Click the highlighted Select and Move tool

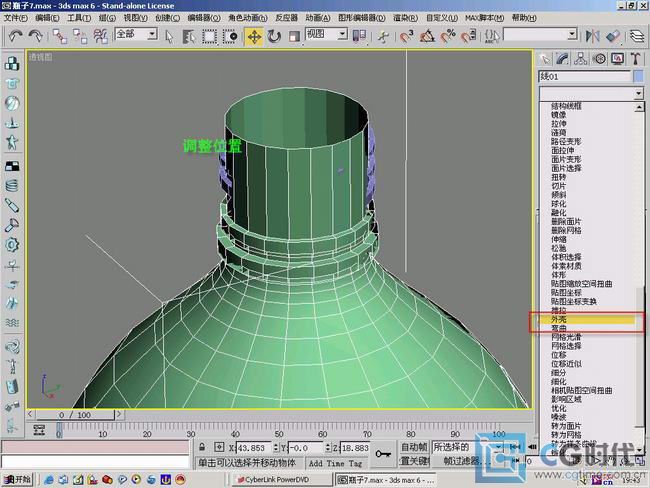click(x=254, y=36)
